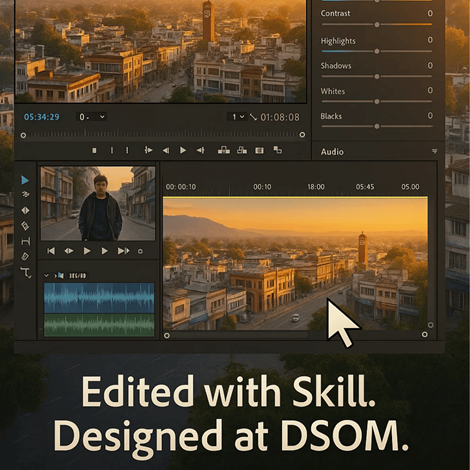Click the timeline zoom bar right circle handle
Image resolution: width=470 pixels, height=470 pixels.
[x=425, y=334]
